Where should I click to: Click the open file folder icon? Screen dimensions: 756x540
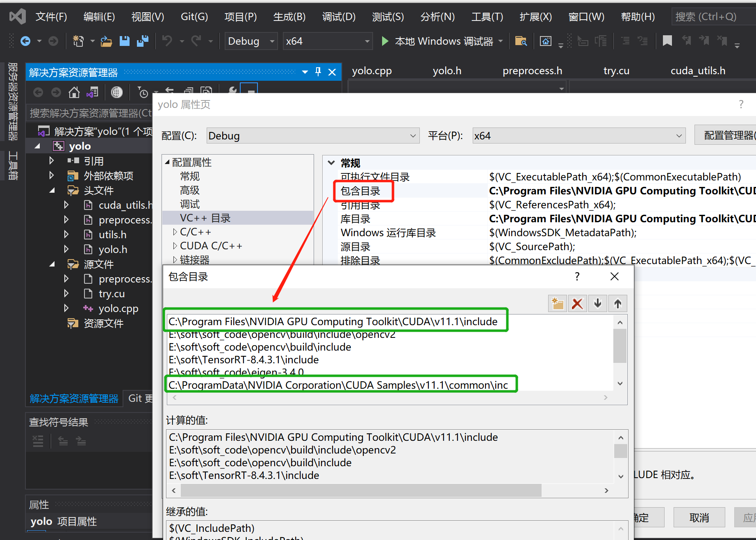[x=106, y=41]
